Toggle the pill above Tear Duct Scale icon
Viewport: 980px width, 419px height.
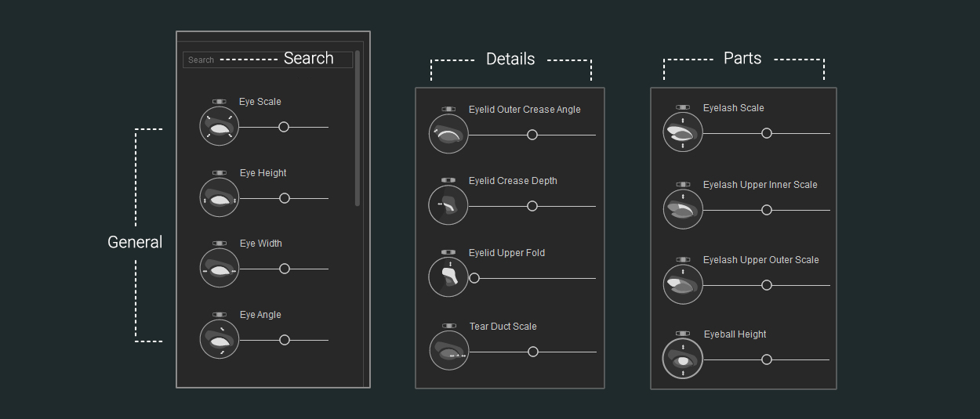pyautogui.click(x=449, y=326)
